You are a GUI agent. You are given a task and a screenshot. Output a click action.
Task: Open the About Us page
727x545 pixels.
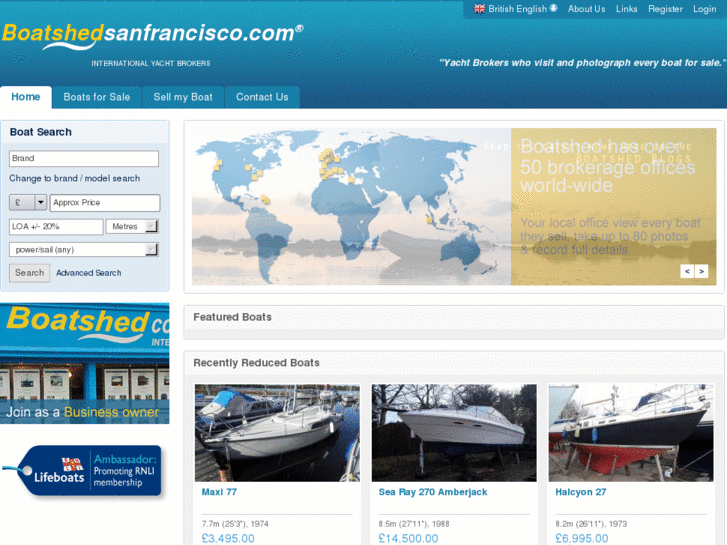(587, 9)
